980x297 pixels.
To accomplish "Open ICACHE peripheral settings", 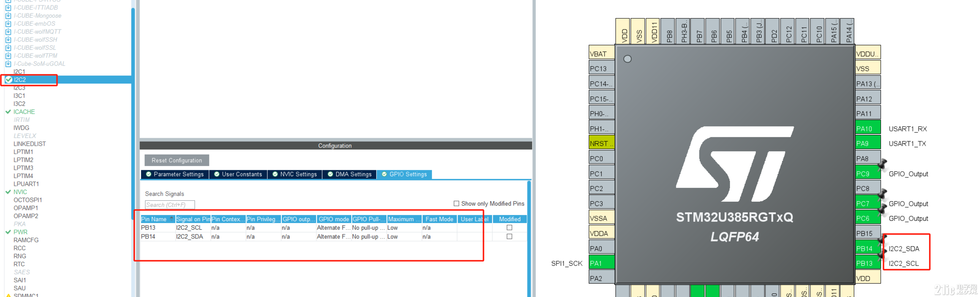I will coord(24,112).
